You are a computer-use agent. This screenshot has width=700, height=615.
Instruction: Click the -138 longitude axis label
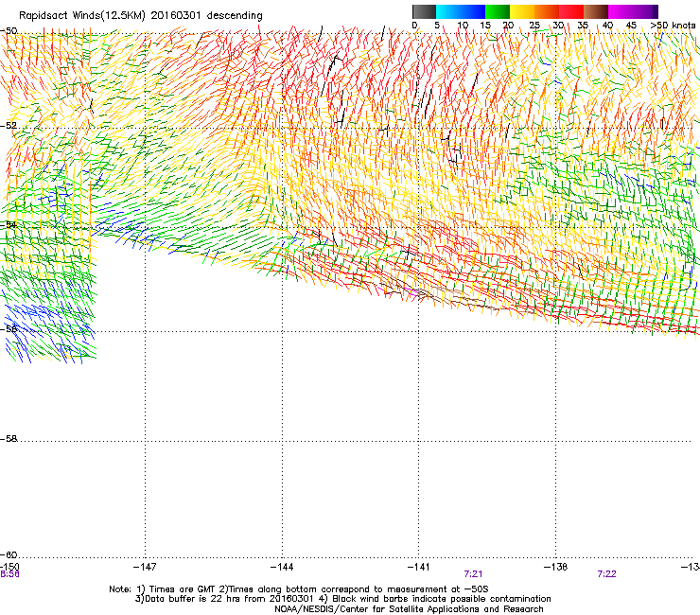click(x=556, y=567)
